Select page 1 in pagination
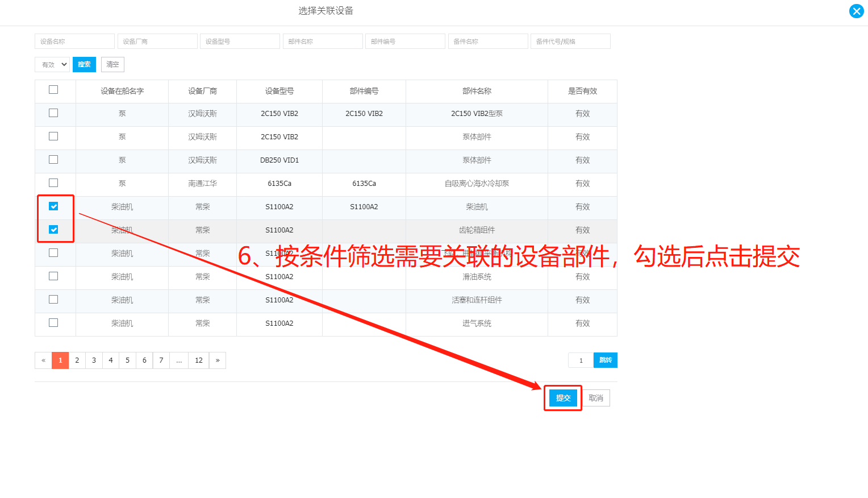 pos(60,360)
